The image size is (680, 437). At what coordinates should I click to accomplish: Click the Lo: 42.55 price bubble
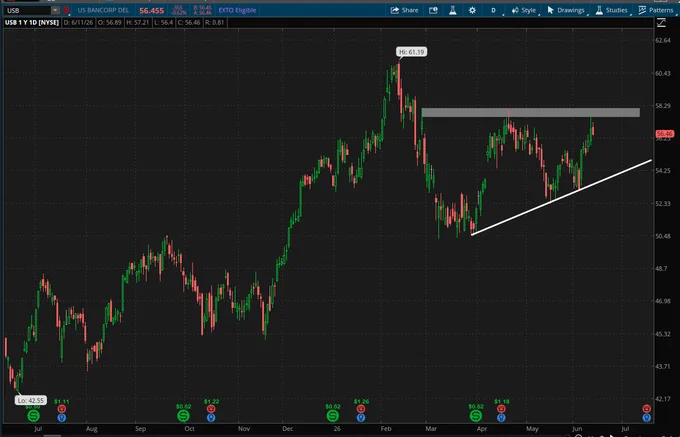point(31,400)
